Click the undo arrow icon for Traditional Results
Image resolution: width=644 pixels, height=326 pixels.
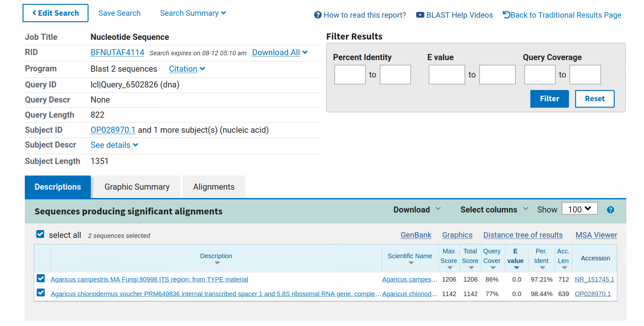pos(506,15)
